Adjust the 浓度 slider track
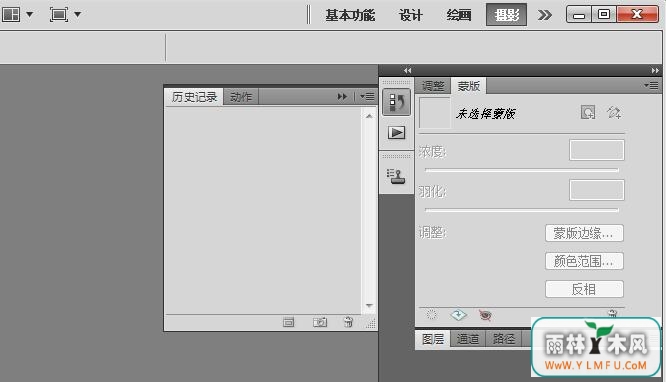 [522, 170]
